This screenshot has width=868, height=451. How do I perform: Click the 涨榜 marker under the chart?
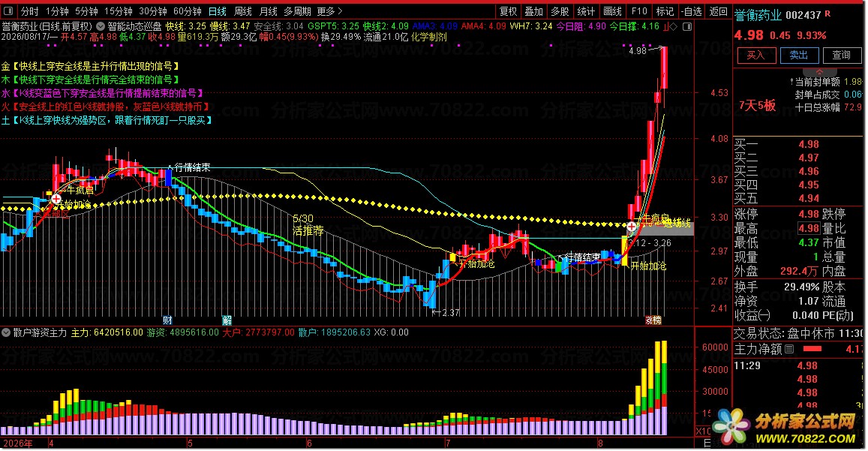[653, 320]
